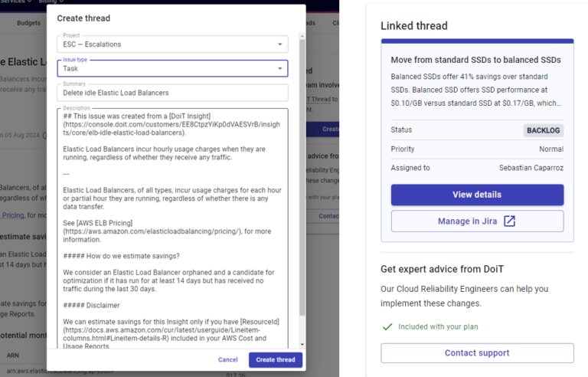Open Manage in Jira link

coord(477,221)
